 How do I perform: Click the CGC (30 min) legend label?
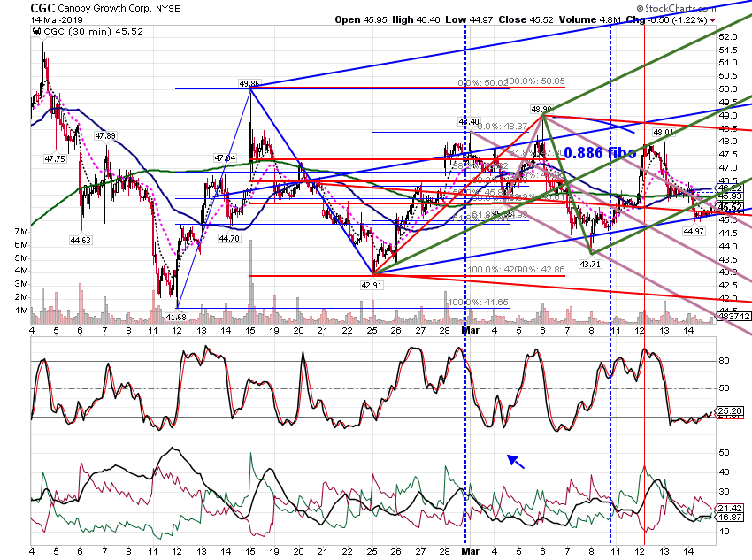point(94,32)
